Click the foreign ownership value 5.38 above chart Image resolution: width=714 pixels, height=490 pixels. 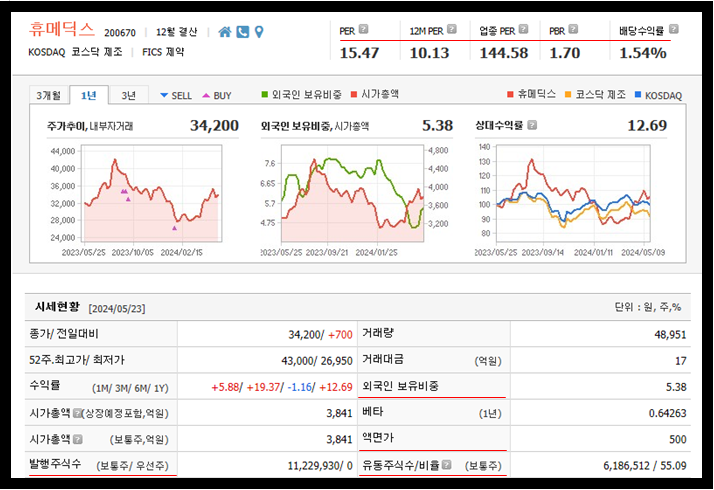click(437, 125)
